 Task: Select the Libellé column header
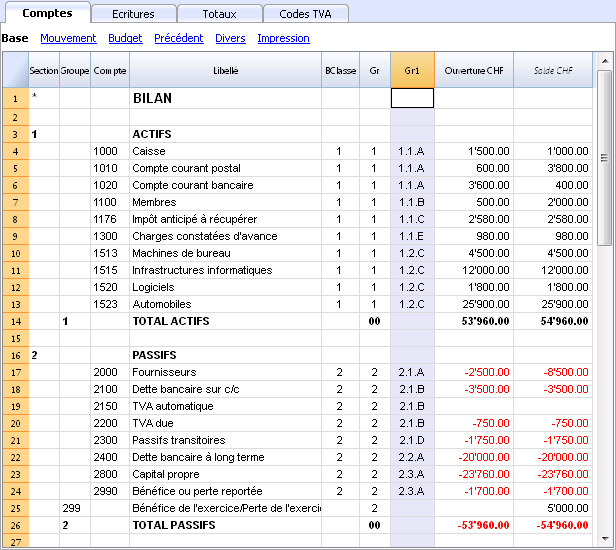point(226,70)
